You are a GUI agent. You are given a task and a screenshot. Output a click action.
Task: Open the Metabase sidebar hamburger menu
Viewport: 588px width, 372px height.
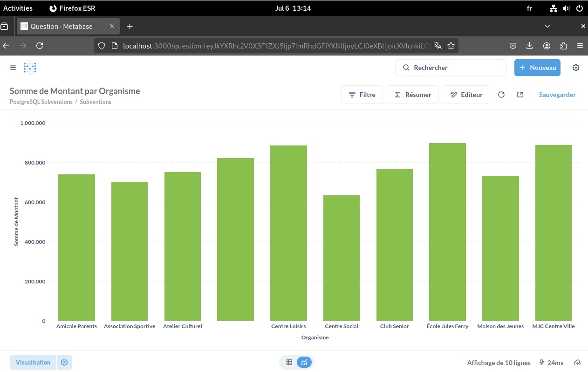(x=13, y=68)
